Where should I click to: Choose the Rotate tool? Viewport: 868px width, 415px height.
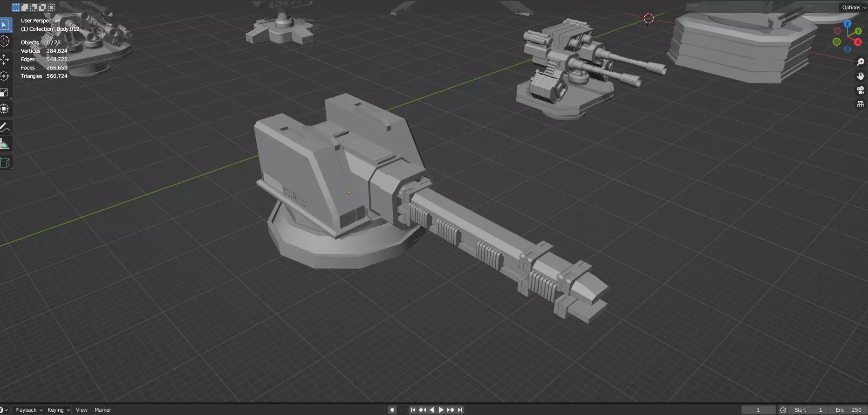[x=5, y=76]
